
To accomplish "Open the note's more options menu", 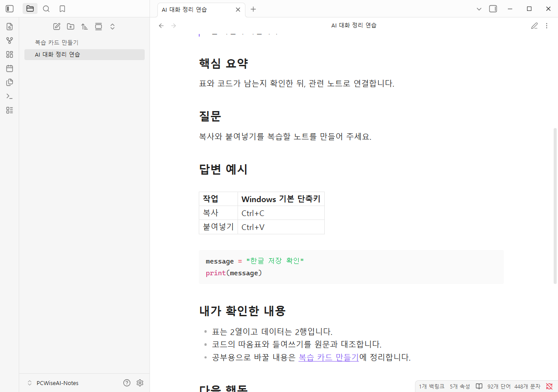I will 547,26.
